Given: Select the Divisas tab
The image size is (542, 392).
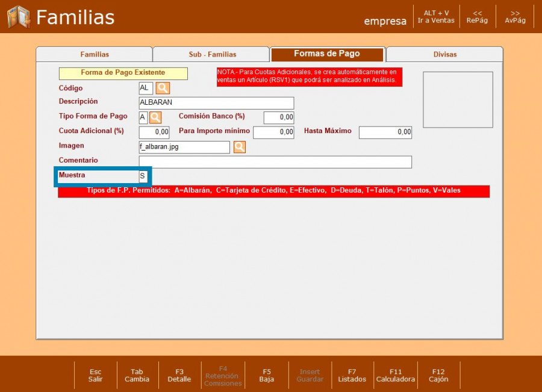Looking at the screenshot, I should pos(444,55).
